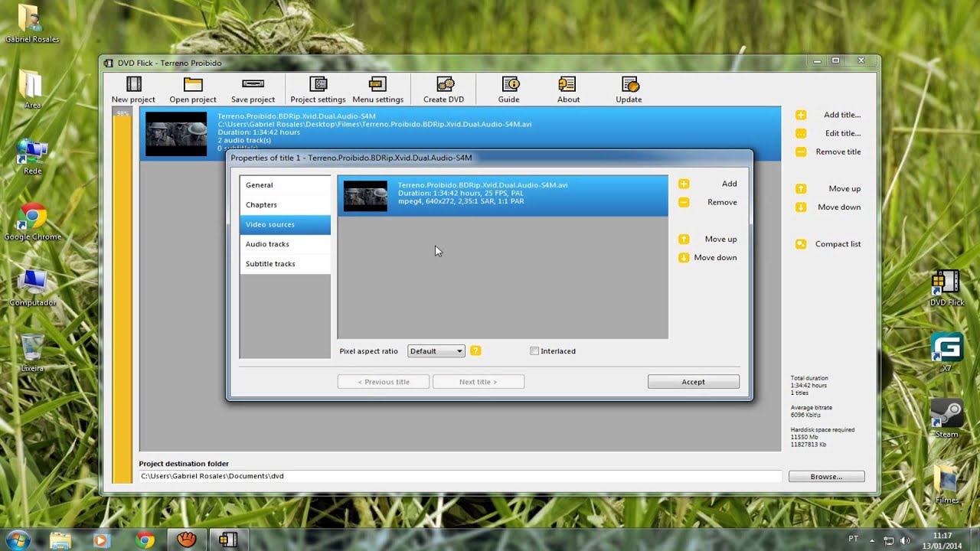
Task: Click the yellow disc-fill progress bar
Action: click(122, 295)
